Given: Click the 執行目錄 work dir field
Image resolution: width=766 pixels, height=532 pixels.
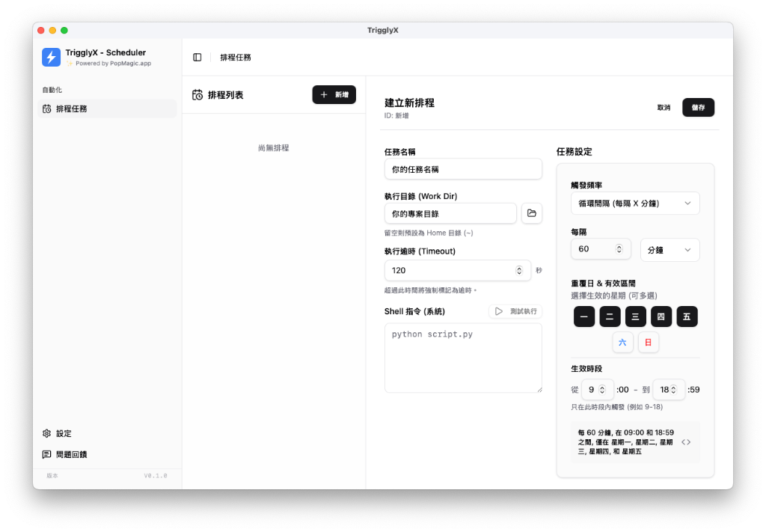Looking at the screenshot, I should 450,213.
